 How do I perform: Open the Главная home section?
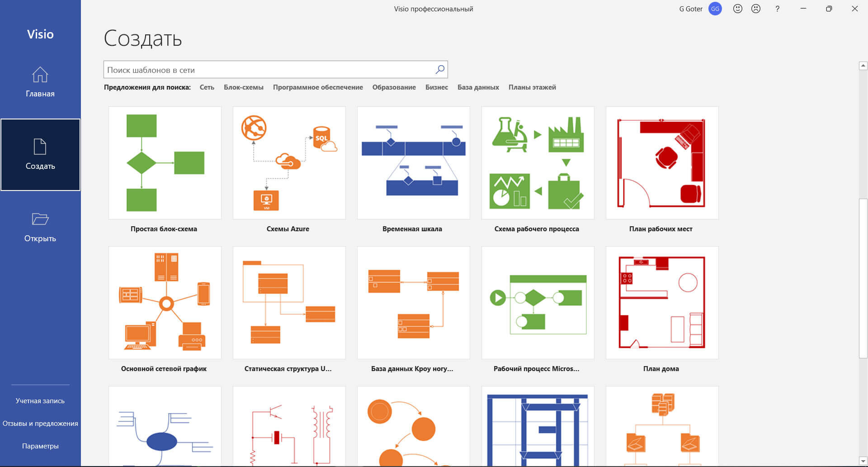coord(40,82)
